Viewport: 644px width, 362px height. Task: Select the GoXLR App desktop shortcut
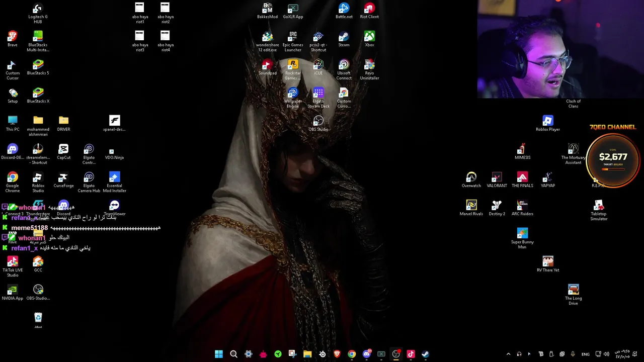[x=293, y=11]
